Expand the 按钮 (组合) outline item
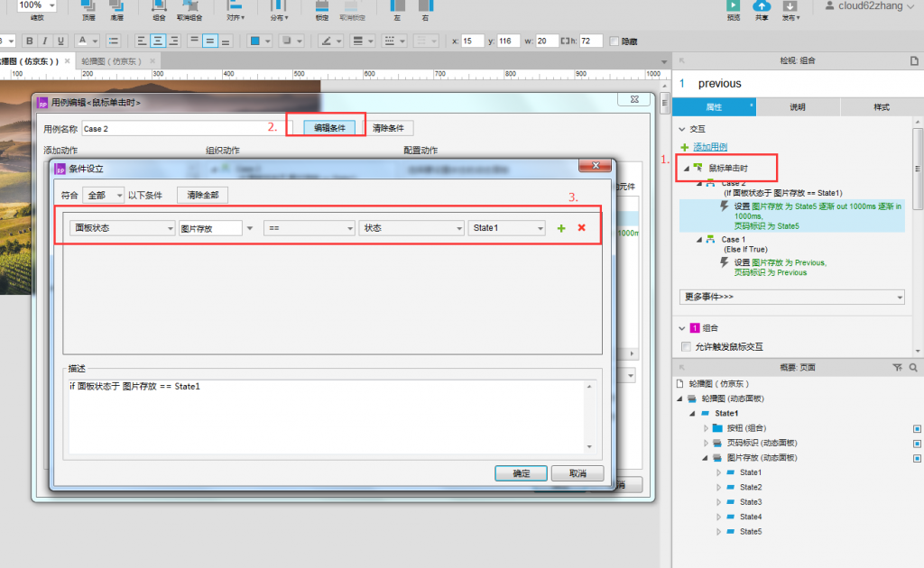Screen dimensions: 924x568 click(706, 428)
